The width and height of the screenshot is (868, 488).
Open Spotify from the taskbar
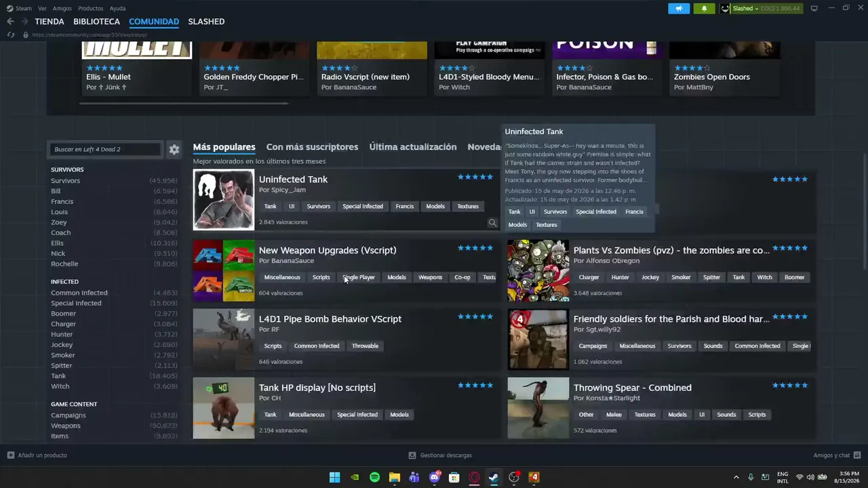374,477
